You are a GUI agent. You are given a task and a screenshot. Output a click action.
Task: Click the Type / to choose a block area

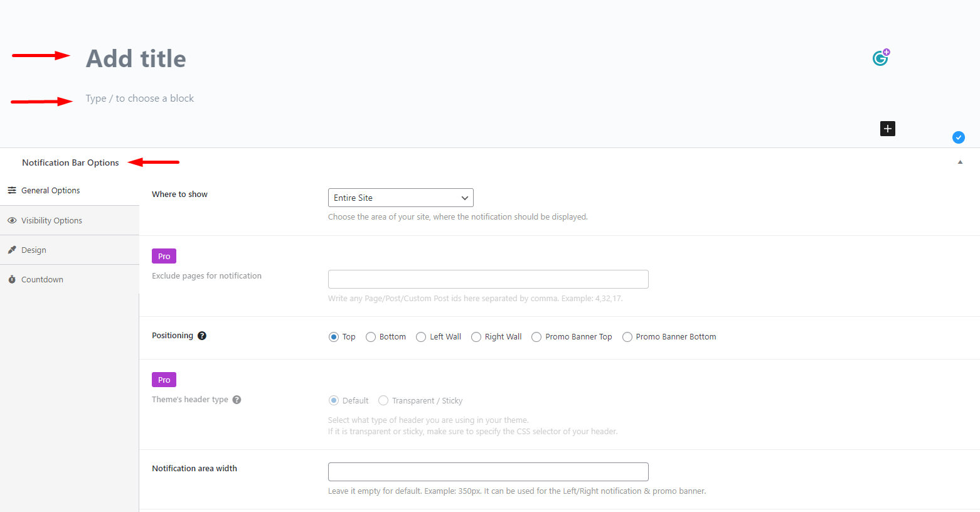140,99
